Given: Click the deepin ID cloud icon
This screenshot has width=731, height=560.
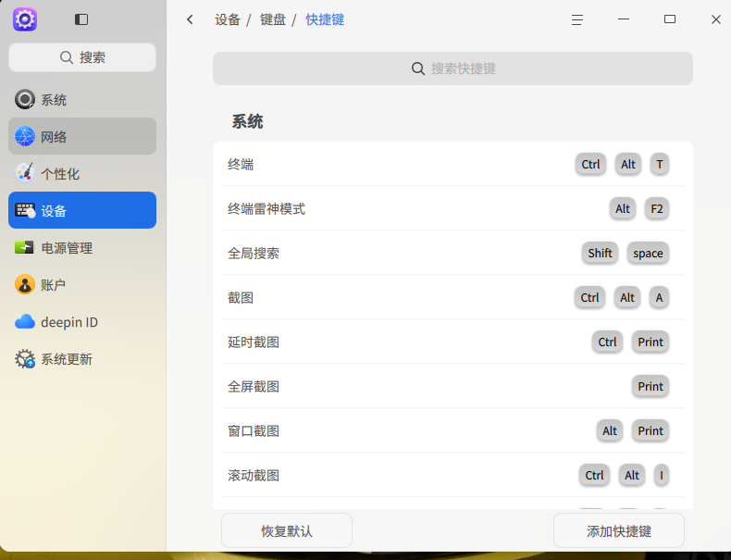Looking at the screenshot, I should click(x=24, y=322).
